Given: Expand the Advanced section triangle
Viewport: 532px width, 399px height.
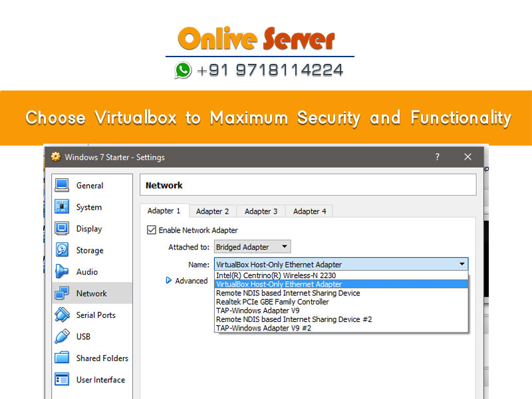Looking at the screenshot, I should [x=168, y=280].
